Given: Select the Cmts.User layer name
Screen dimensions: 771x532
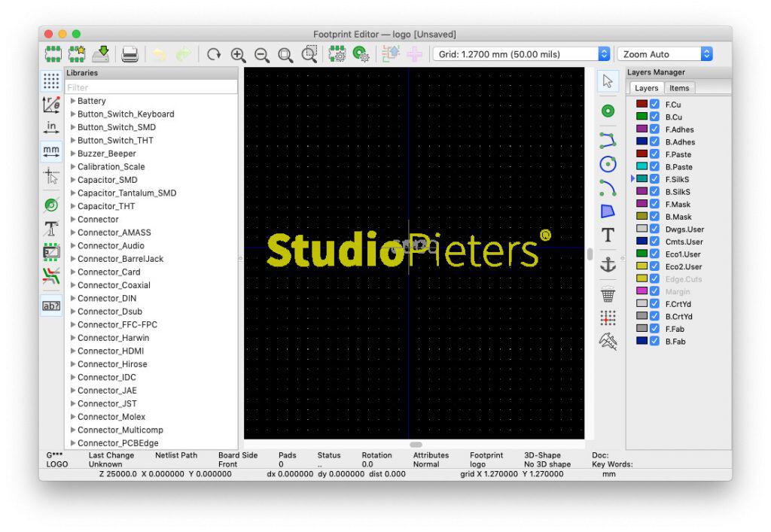Looking at the screenshot, I should [x=684, y=242].
